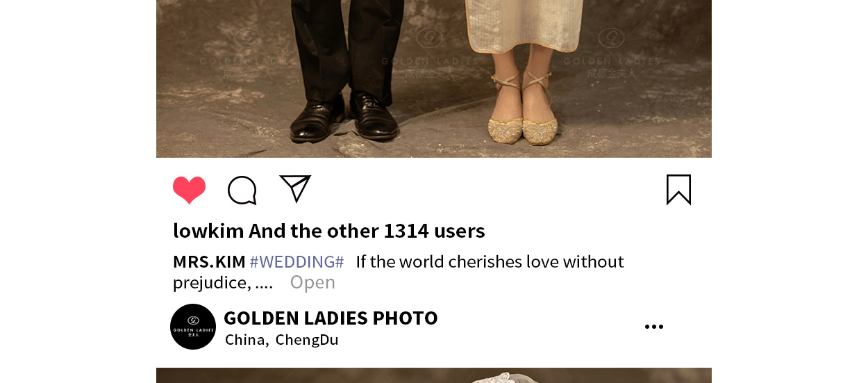Viewport: 868px width, 383px height.
Task: Open the three-dot more options menu
Action: (653, 327)
